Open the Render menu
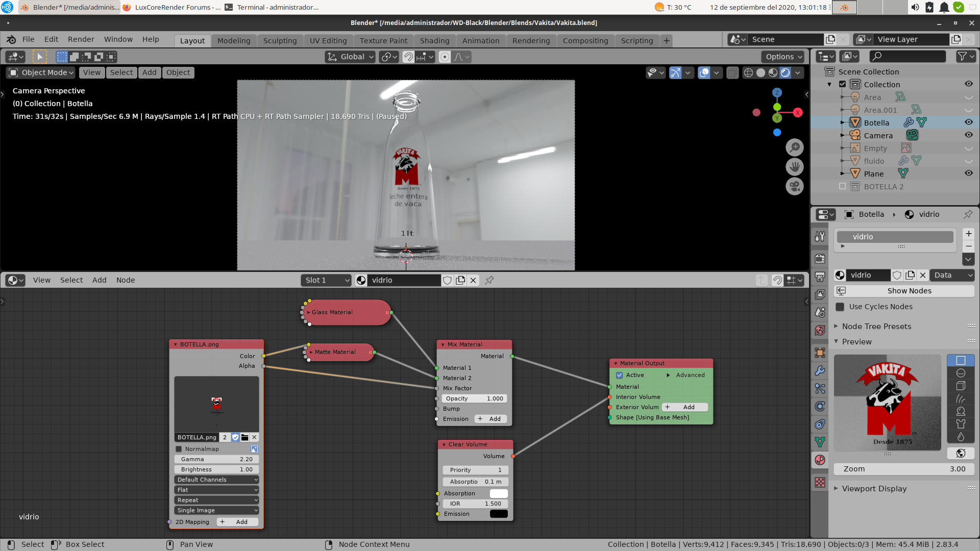The image size is (980, 551). click(81, 39)
